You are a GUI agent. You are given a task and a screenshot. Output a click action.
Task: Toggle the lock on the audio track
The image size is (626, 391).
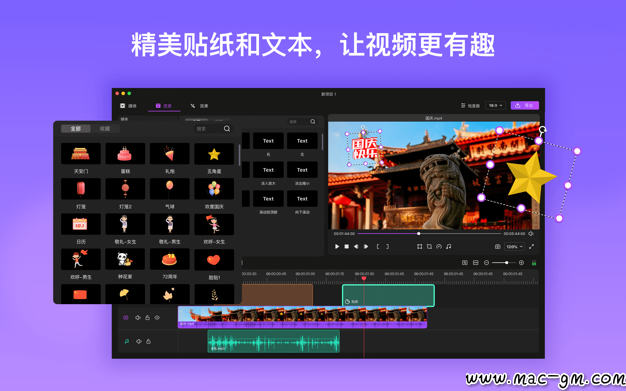point(148,341)
